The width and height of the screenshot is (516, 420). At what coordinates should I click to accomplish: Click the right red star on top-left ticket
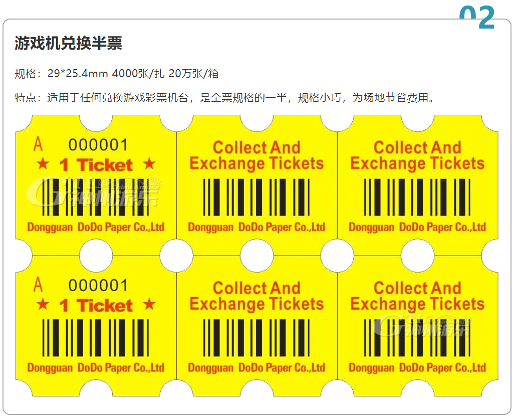click(x=149, y=163)
